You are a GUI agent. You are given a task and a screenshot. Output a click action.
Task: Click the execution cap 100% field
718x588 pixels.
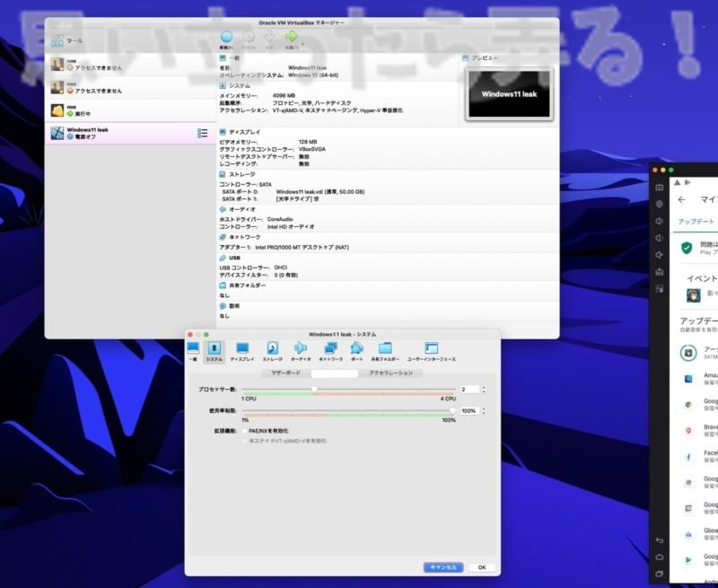click(x=468, y=411)
